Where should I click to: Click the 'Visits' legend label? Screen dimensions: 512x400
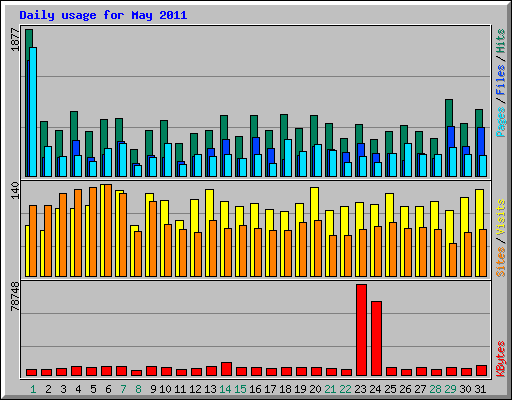point(501,217)
